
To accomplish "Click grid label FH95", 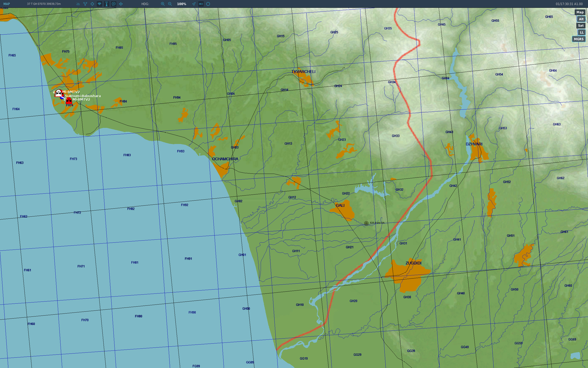I will click(x=173, y=44).
